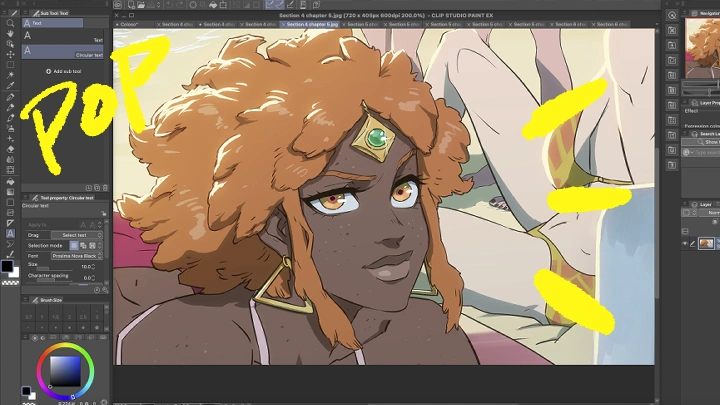Open the Brush Size panel menu icon
The image size is (720, 405).
(25, 300)
